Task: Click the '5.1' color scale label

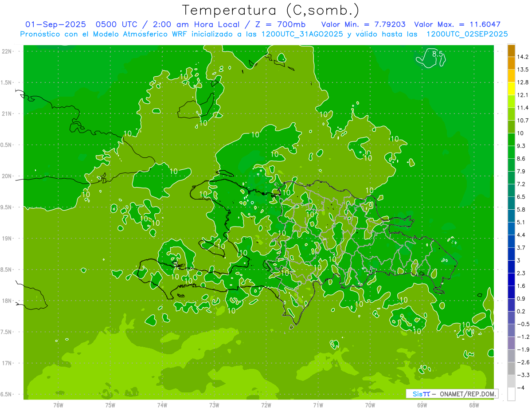Action: tap(521, 222)
